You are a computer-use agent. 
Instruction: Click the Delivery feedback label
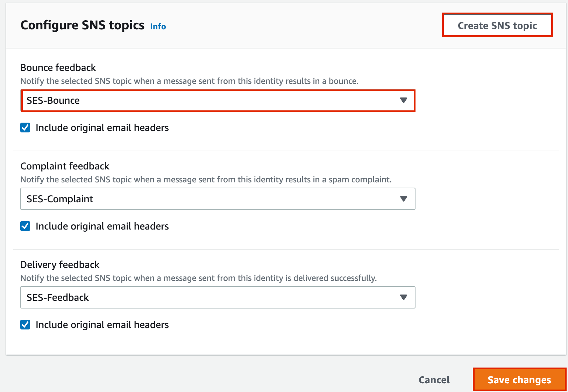pos(60,264)
